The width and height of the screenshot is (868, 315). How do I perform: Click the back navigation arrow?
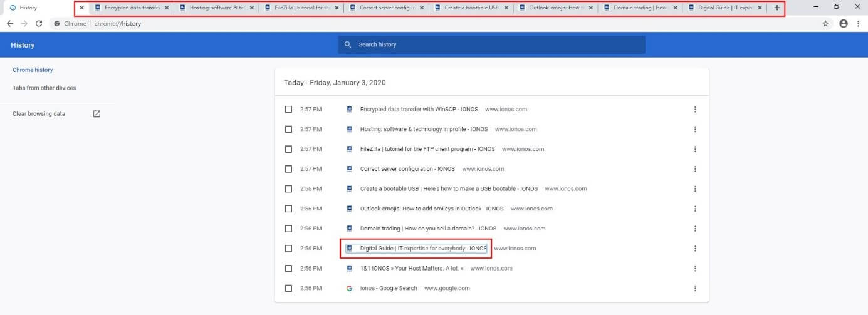pos(9,23)
